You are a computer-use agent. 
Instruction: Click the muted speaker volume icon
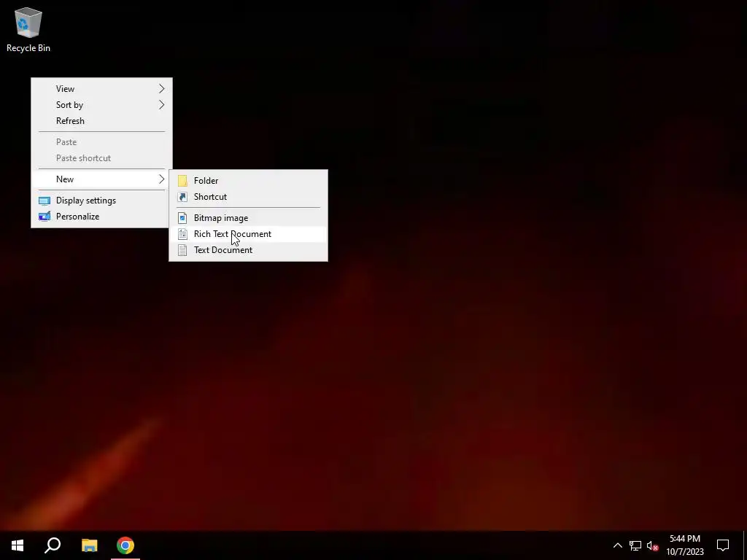pyautogui.click(x=652, y=545)
